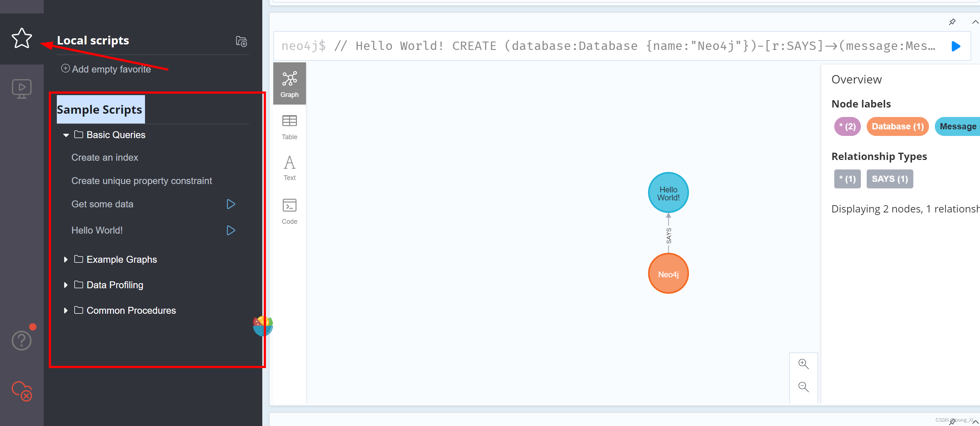Viewport: 980px width, 426px height.
Task: Select the Hello World! script text
Action: pos(97,230)
